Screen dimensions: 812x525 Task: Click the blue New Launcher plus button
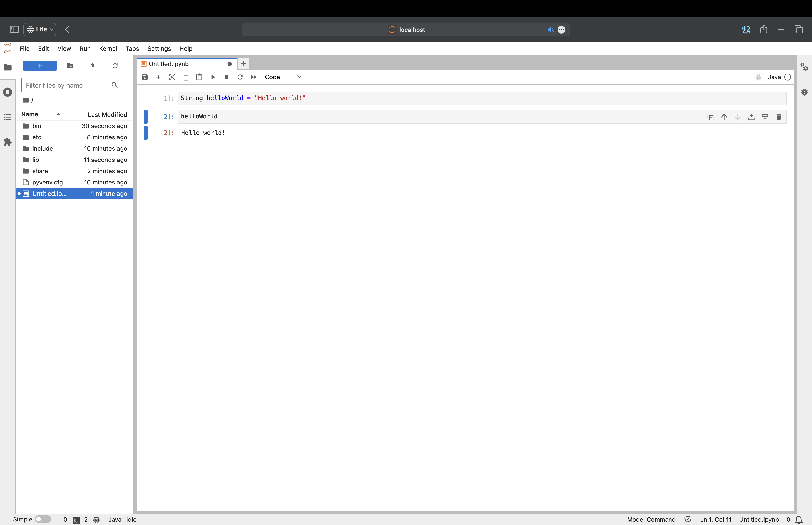[x=40, y=66]
